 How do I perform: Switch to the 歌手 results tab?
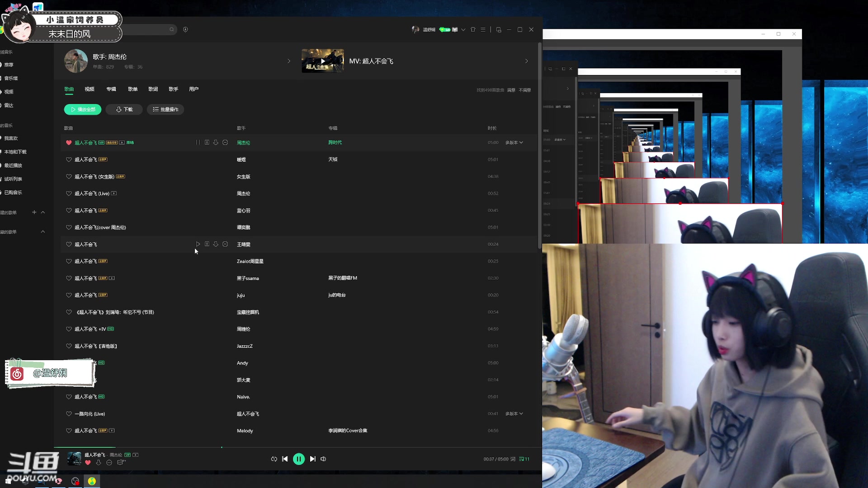click(174, 89)
